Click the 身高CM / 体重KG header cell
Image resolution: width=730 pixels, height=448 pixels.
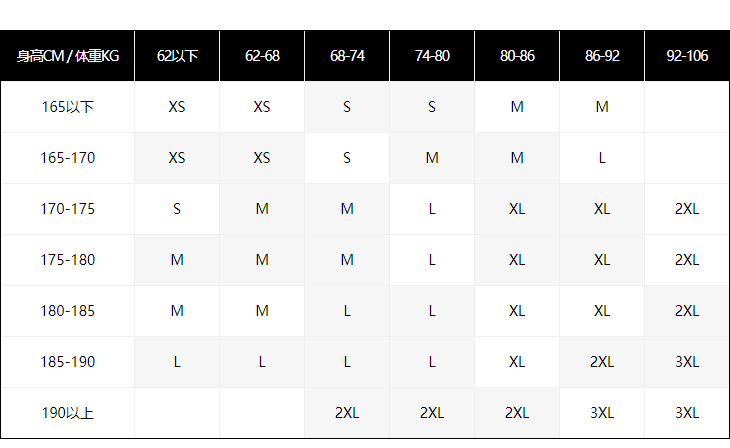[x=67, y=56]
